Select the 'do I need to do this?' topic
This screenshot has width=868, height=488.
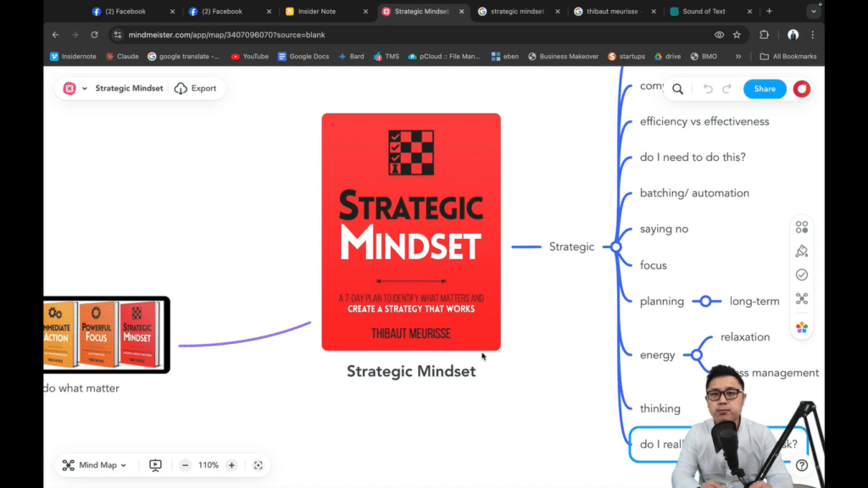click(693, 157)
